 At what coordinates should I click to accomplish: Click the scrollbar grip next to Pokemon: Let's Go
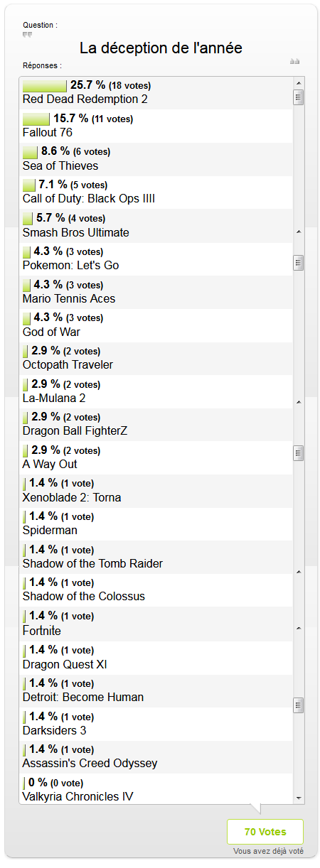(299, 263)
